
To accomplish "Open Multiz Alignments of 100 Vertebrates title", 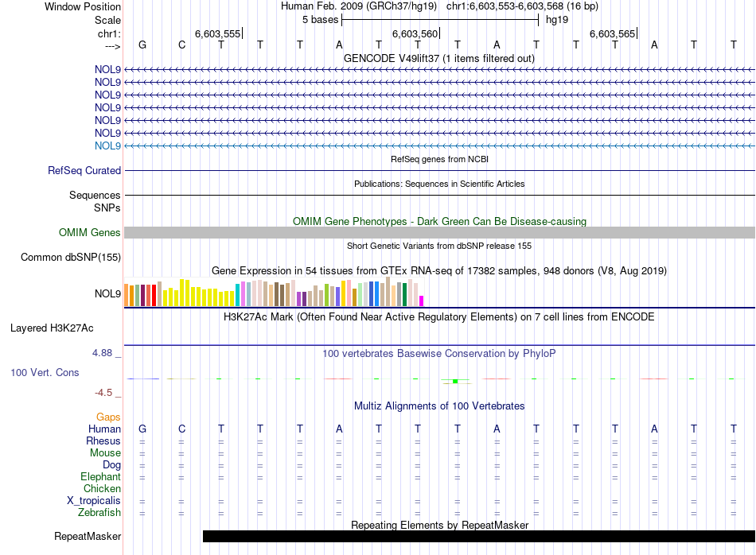I will coord(439,406).
